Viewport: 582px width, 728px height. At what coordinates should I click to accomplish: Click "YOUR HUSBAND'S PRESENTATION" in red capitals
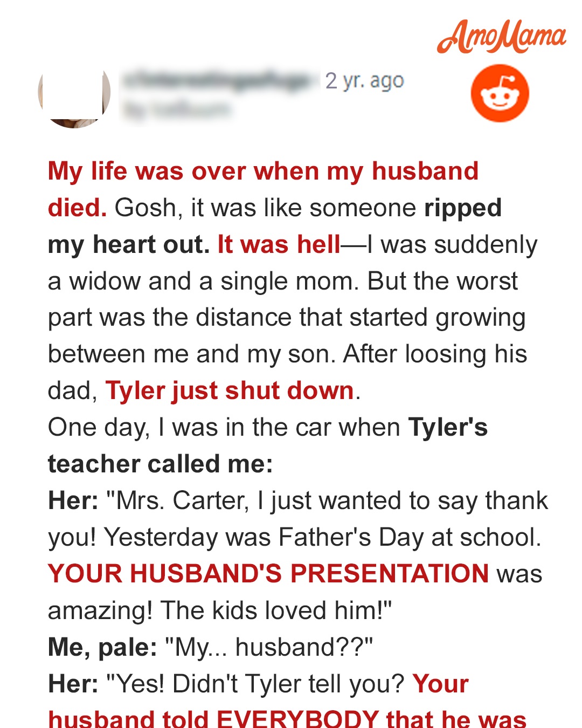point(268,573)
